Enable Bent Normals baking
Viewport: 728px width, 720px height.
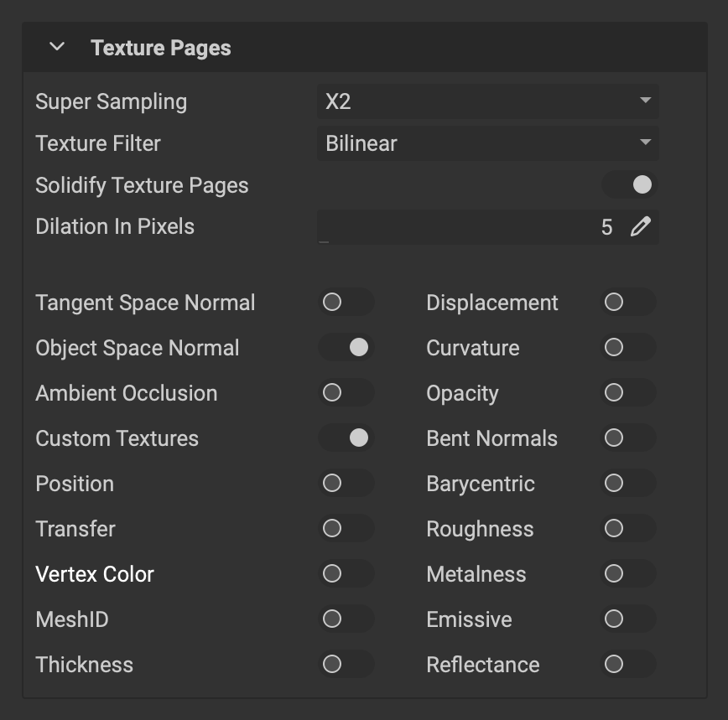(627, 438)
